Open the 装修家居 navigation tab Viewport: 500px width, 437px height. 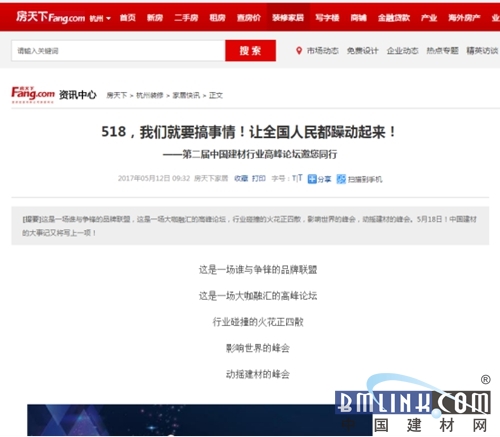(x=288, y=18)
